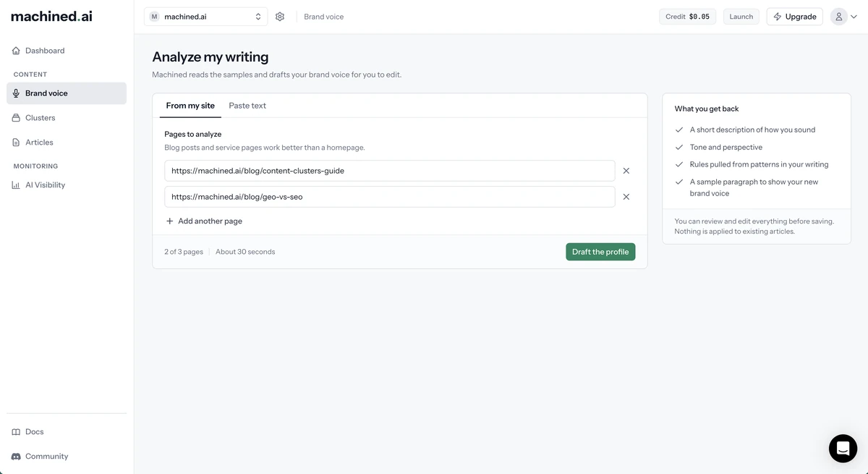868x474 pixels.
Task: Click the checkmark beside 'A sample paragraph'
Action: pos(679,182)
